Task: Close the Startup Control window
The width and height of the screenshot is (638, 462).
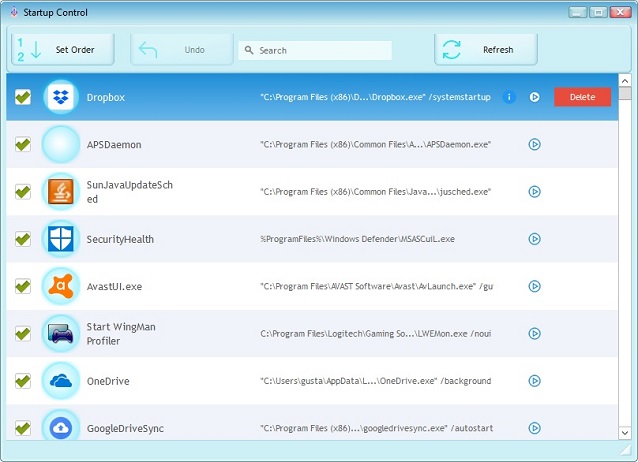Action: (x=620, y=12)
